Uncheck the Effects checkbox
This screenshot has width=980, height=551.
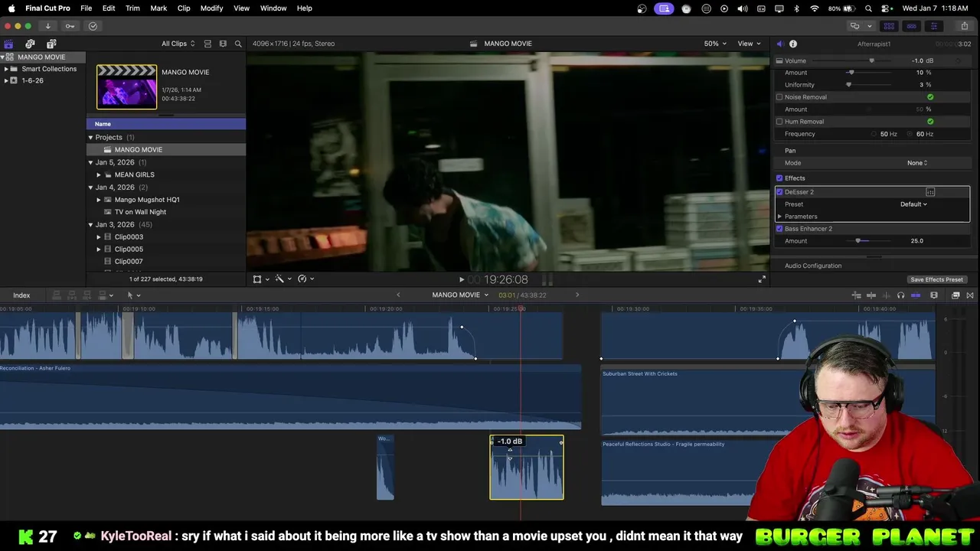click(779, 178)
